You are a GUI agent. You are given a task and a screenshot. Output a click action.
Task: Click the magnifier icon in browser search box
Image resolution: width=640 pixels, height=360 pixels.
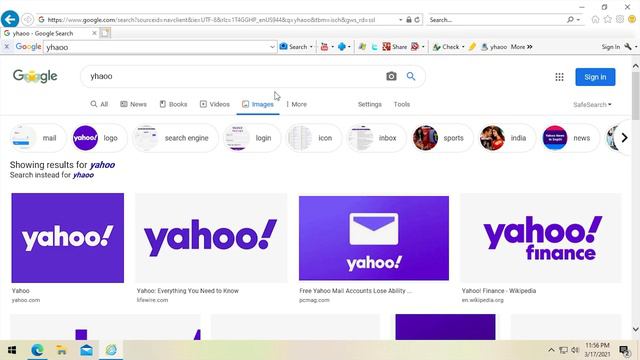[x=570, y=20]
